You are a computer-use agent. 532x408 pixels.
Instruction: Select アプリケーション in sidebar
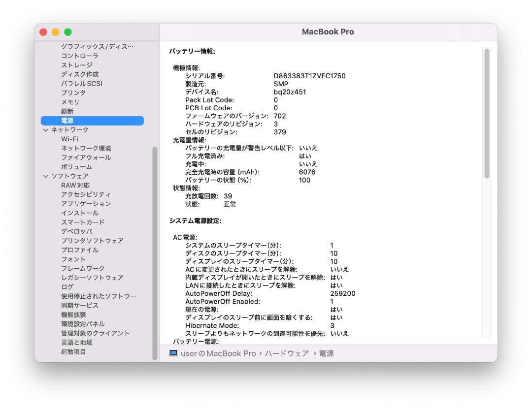(x=86, y=204)
